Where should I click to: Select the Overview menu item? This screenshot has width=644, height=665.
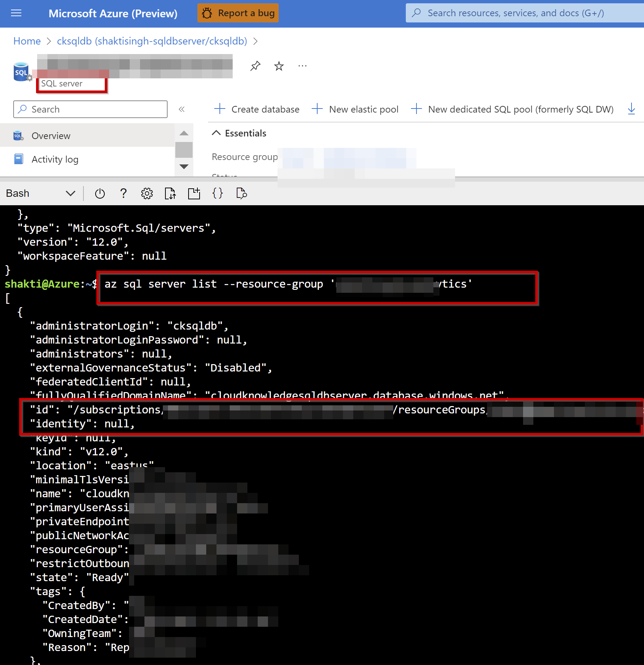[51, 135]
